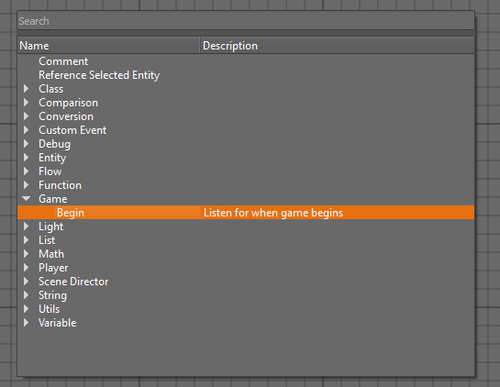Click the Search input field
The image size is (500, 387).
[246, 21]
